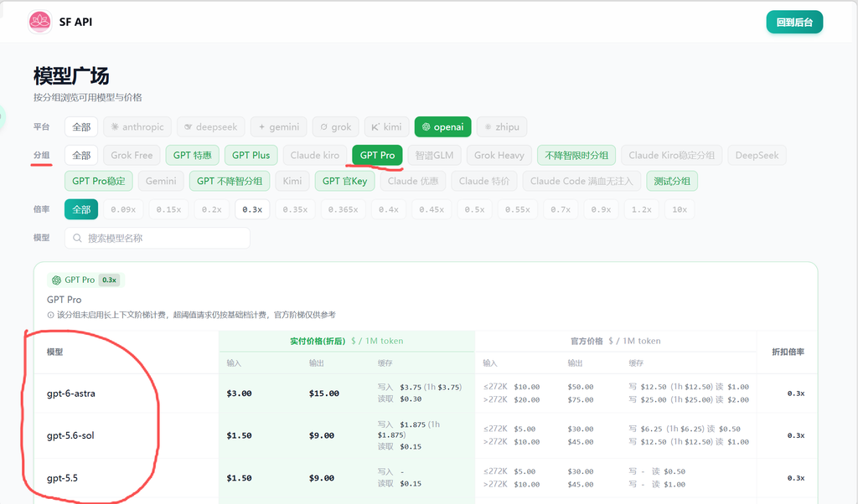Image resolution: width=858 pixels, height=504 pixels.
Task: Filter by 0.4x multiplier
Action: [389, 209]
